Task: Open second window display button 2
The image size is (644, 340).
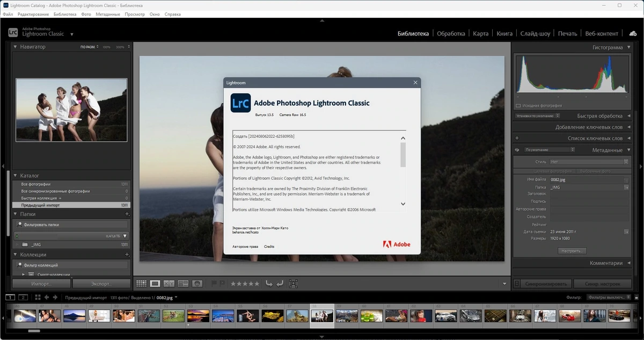Action: coord(23,297)
